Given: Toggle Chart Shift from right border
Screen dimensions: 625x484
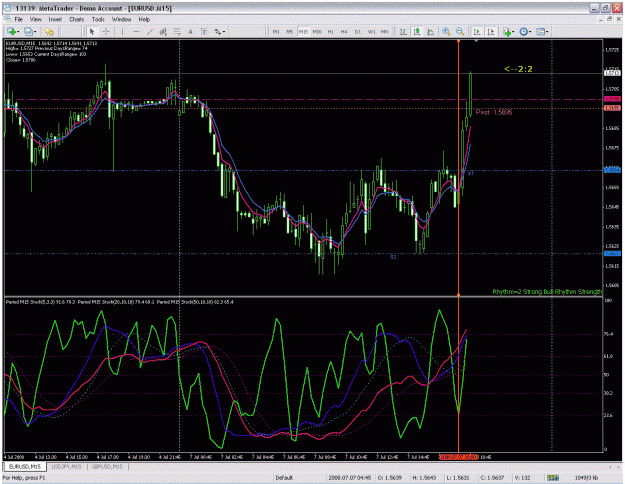Looking at the screenshot, I should 491,31.
